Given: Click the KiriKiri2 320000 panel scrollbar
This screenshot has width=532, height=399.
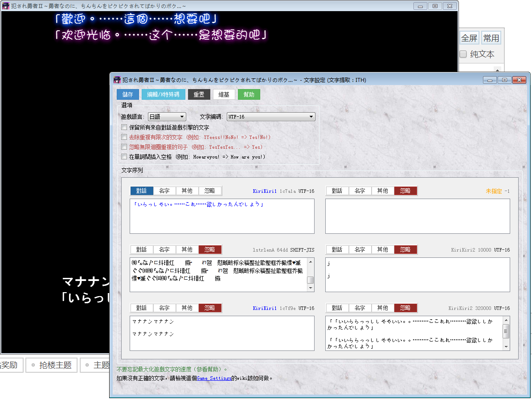Looking at the screenshot, I should 506,331.
